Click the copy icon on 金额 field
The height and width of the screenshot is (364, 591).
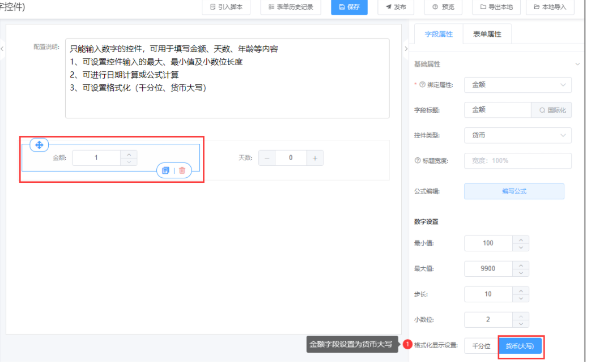(166, 170)
